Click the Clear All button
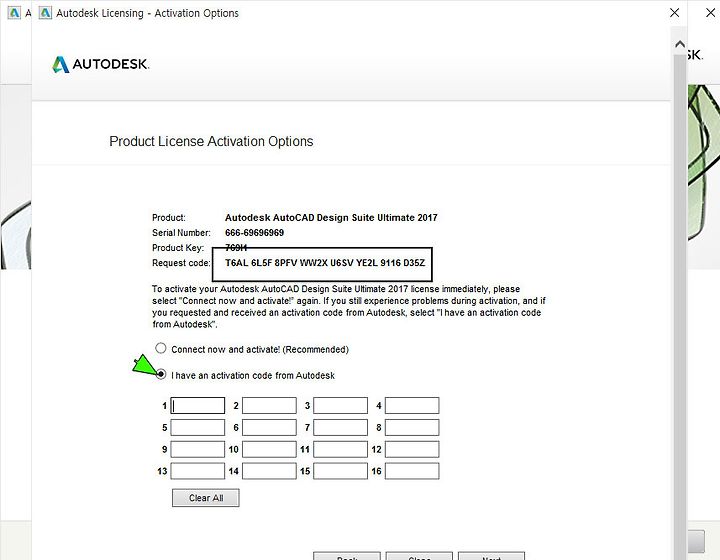The image size is (720, 560). click(206, 498)
